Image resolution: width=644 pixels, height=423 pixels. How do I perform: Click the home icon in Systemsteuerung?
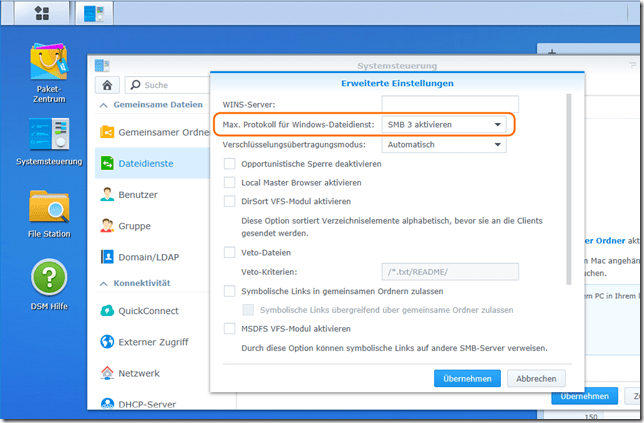pos(107,85)
